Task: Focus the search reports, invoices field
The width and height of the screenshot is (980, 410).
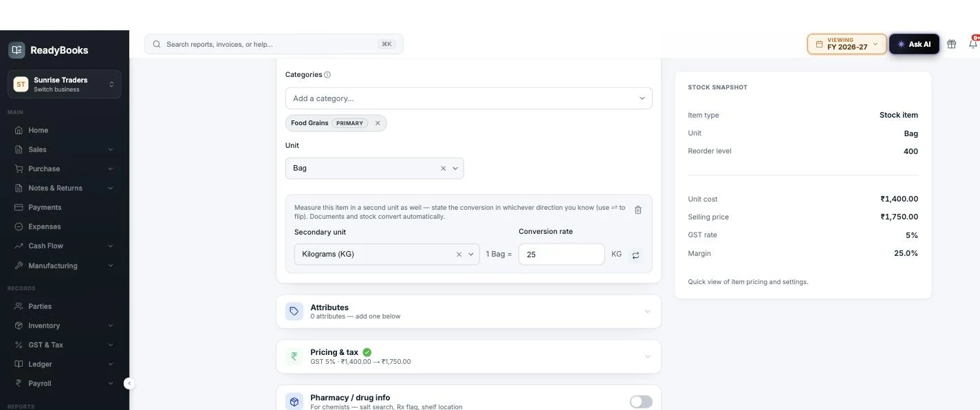Action: tap(274, 44)
